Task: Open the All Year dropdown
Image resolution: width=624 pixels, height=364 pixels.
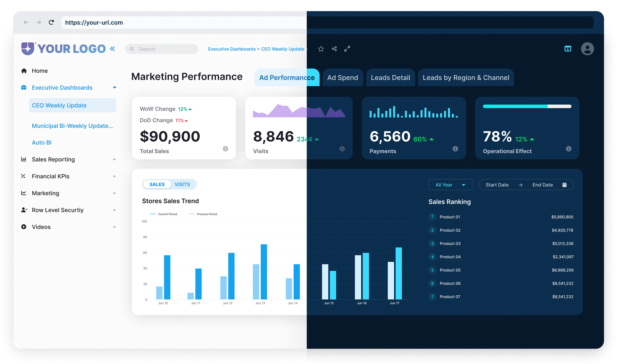Action: click(450, 184)
